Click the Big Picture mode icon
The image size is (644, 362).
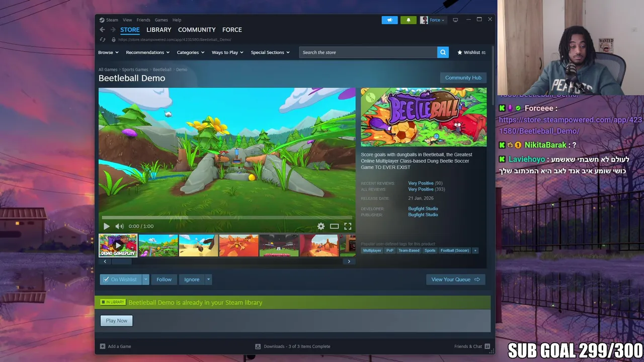coord(455,20)
